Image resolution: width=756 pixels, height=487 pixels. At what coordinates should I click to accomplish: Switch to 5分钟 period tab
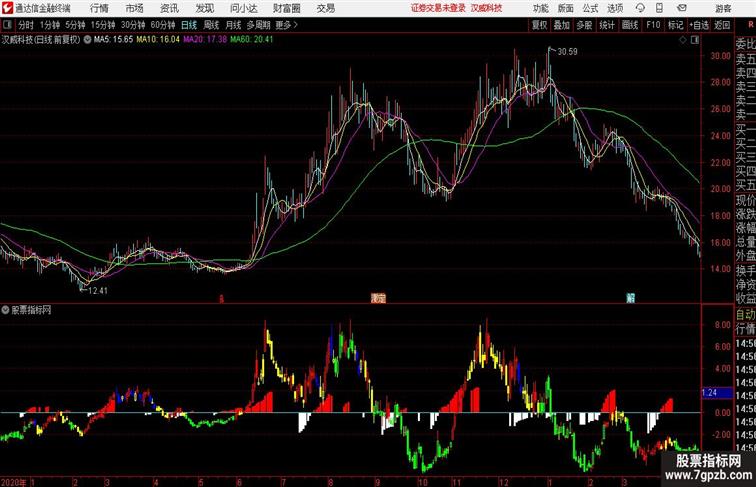[x=75, y=25]
